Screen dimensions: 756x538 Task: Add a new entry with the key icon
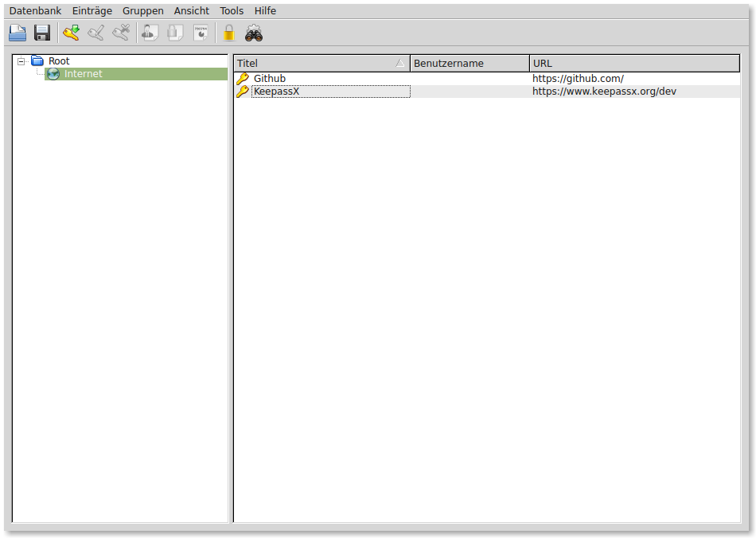[x=72, y=33]
